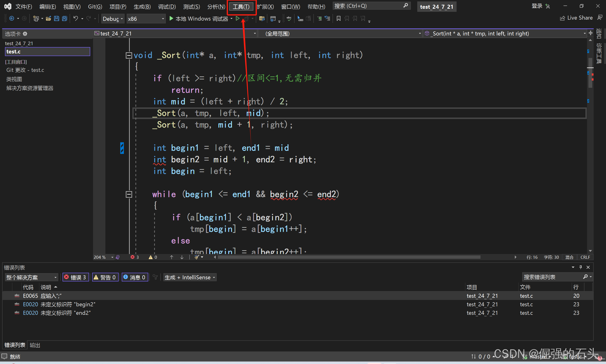The width and height of the screenshot is (606, 364).
Task: Click the Navigate Backward icon
Action: click(12, 19)
